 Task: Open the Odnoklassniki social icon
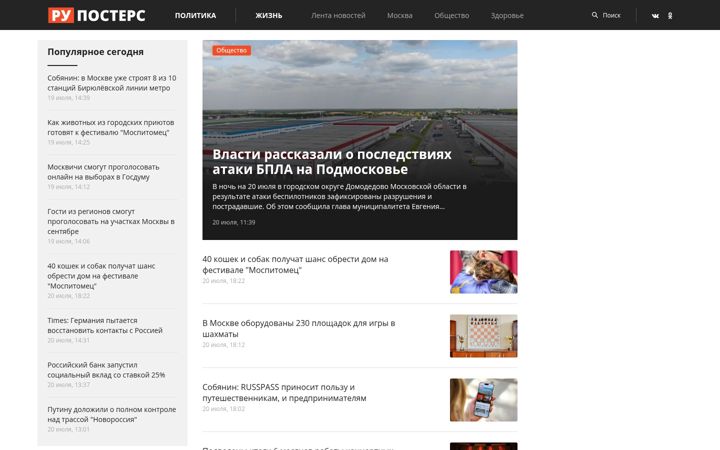click(670, 16)
